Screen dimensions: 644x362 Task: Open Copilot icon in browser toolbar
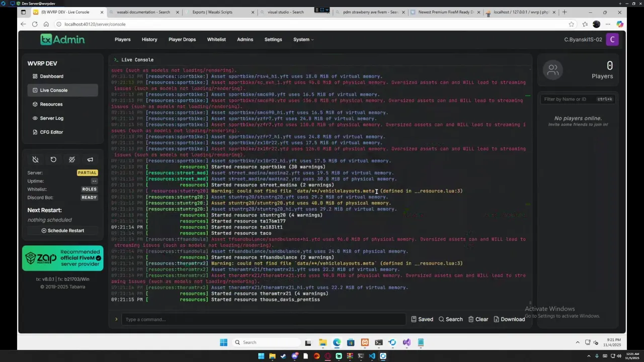619,24
